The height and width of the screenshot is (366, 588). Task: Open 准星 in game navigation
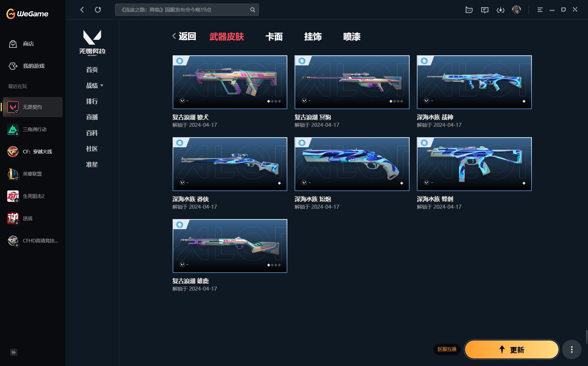coord(92,165)
